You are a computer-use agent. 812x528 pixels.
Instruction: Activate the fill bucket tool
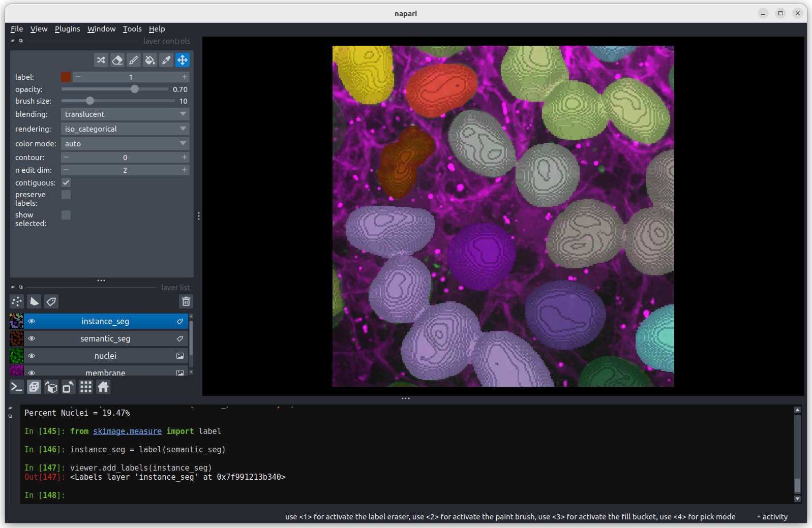point(150,60)
